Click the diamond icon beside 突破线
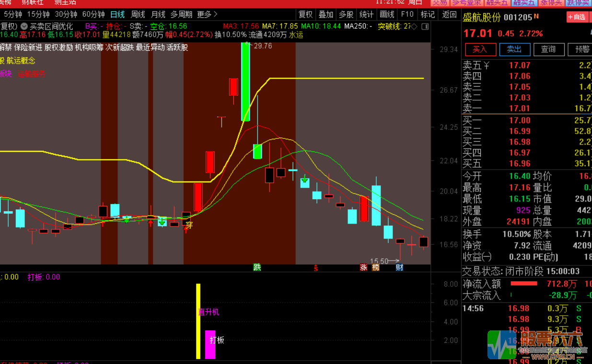Viewport: 592px width, 364px height. [415, 26]
